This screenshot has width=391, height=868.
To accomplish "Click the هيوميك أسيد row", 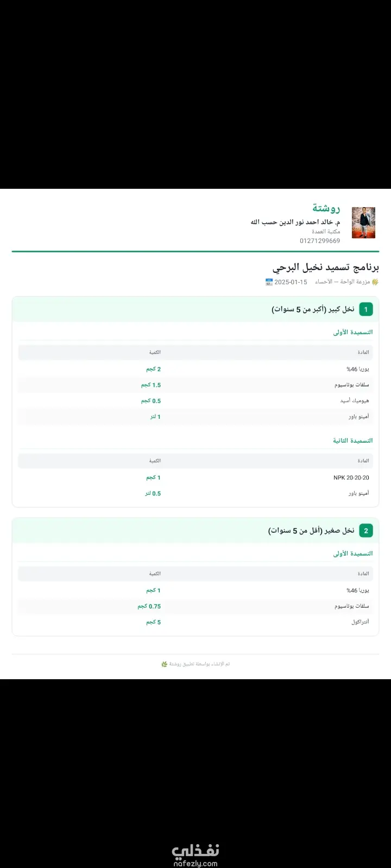I will tap(195, 401).
